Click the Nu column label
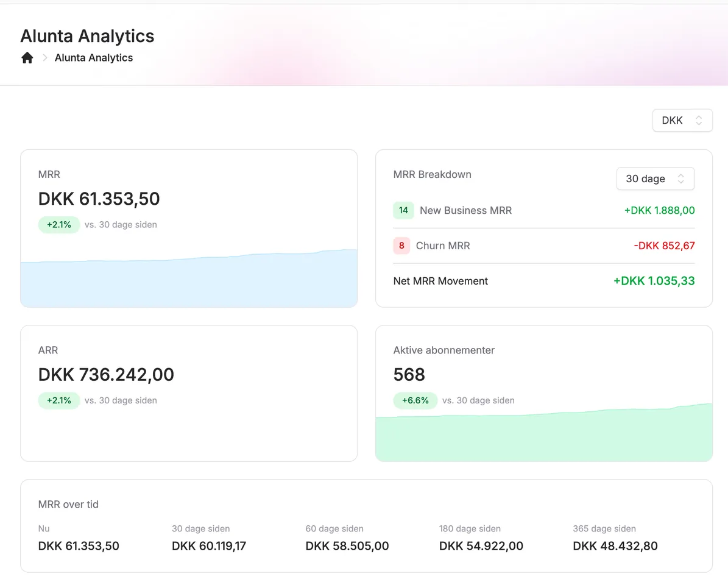 click(44, 528)
